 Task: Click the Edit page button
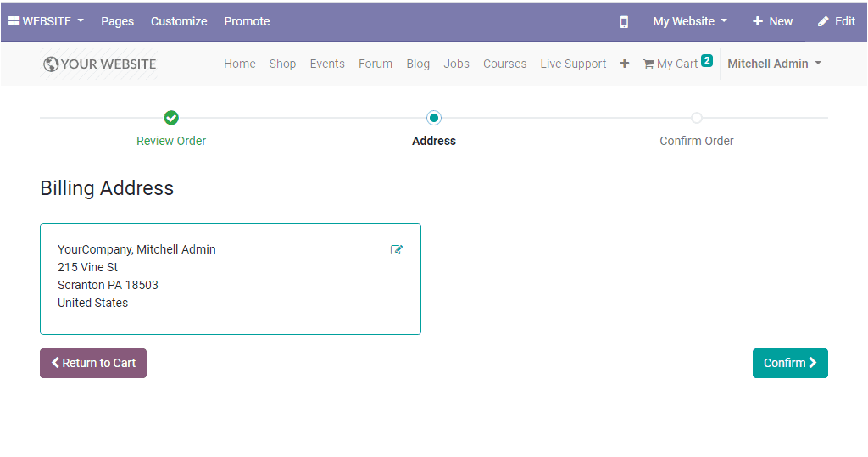click(x=837, y=21)
